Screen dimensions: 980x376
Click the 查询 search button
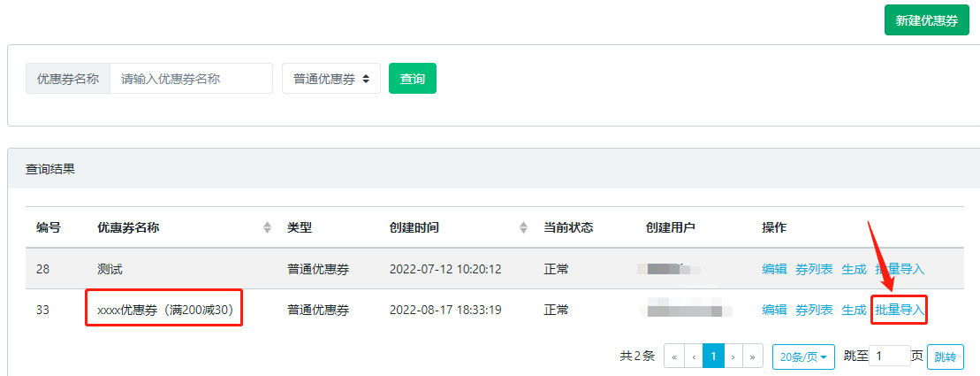pos(412,79)
